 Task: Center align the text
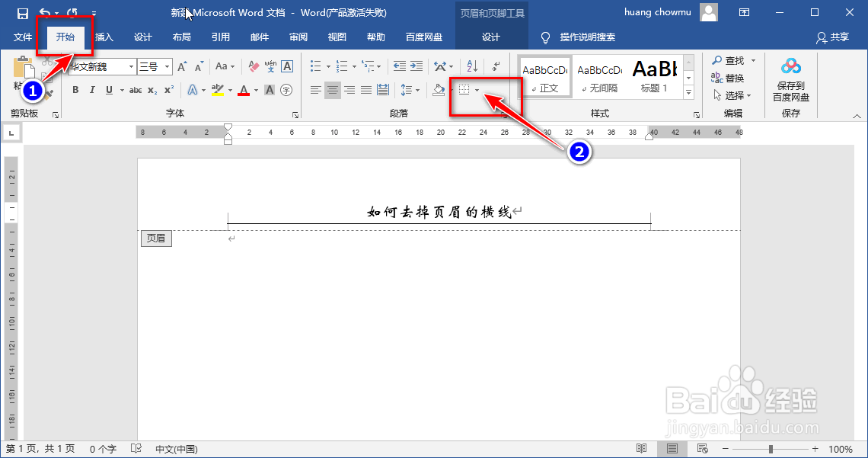[x=332, y=90]
